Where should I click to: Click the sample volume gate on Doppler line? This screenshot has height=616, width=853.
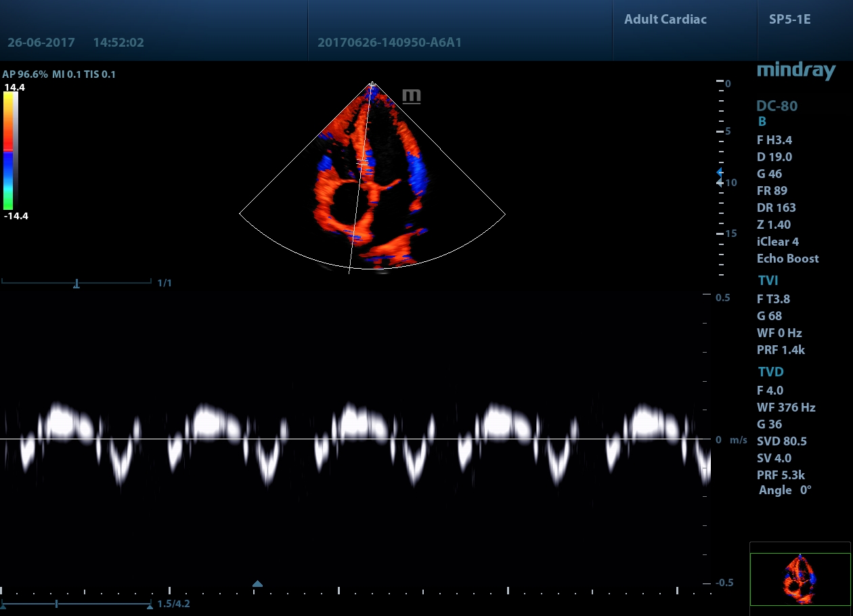point(363,162)
